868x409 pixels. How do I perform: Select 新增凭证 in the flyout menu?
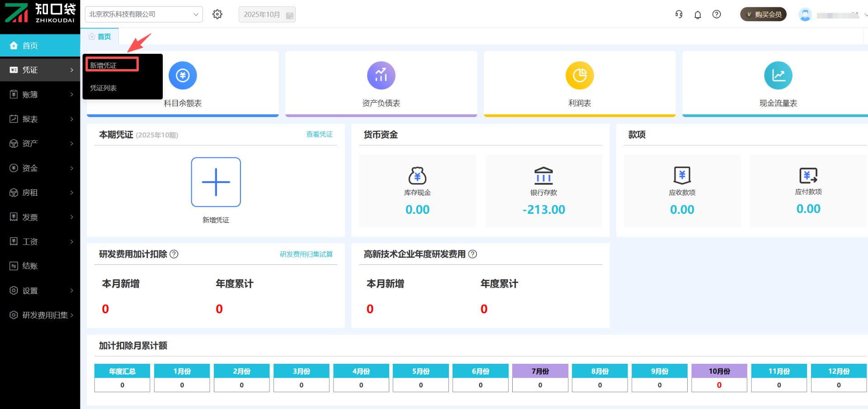(x=112, y=65)
